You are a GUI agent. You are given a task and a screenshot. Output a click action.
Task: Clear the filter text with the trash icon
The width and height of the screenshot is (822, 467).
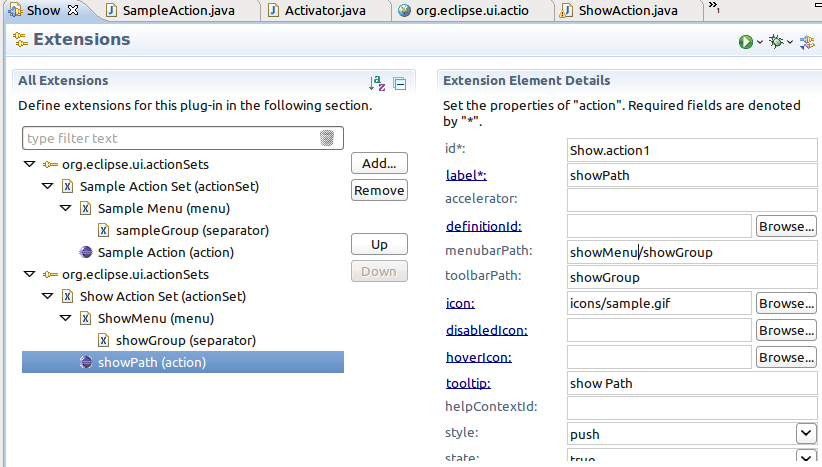tap(327, 138)
